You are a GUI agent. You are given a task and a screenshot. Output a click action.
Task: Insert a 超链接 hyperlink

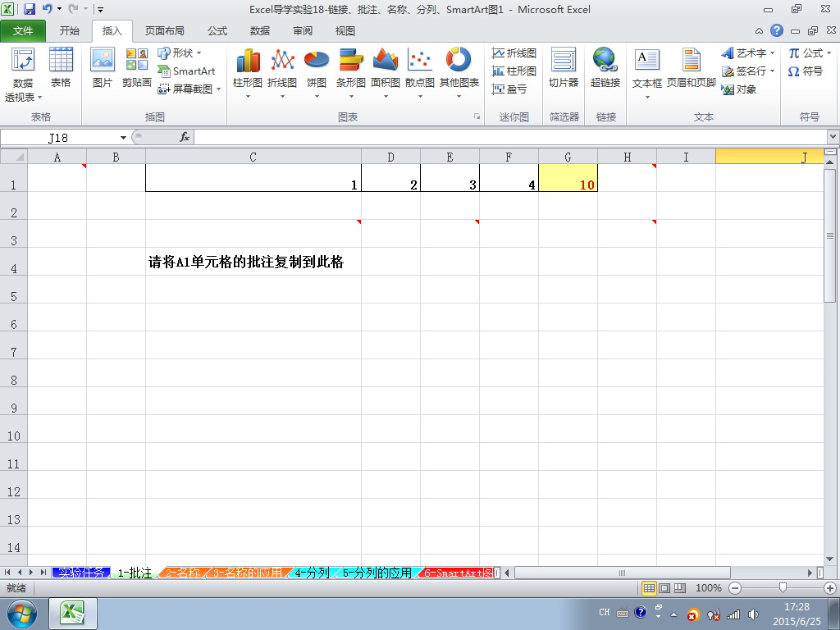pos(605,67)
